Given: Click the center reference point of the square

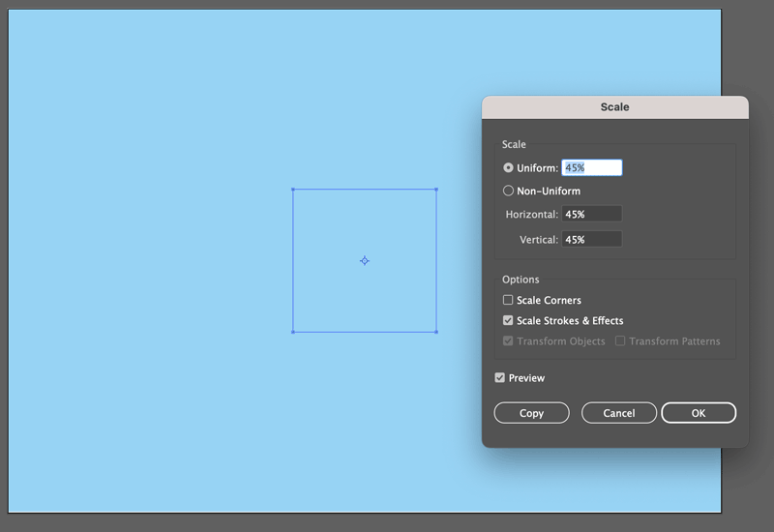Looking at the screenshot, I should pos(365,260).
